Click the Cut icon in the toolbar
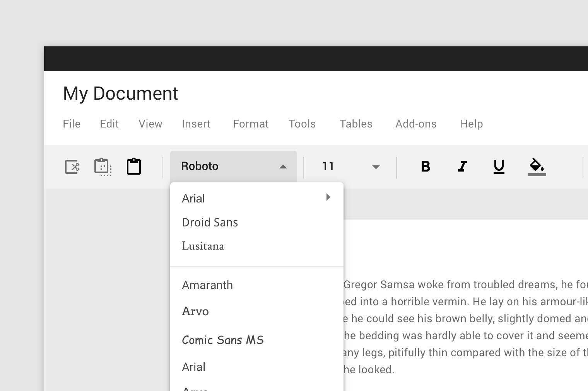 pyautogui.click(x=72, y=167)
